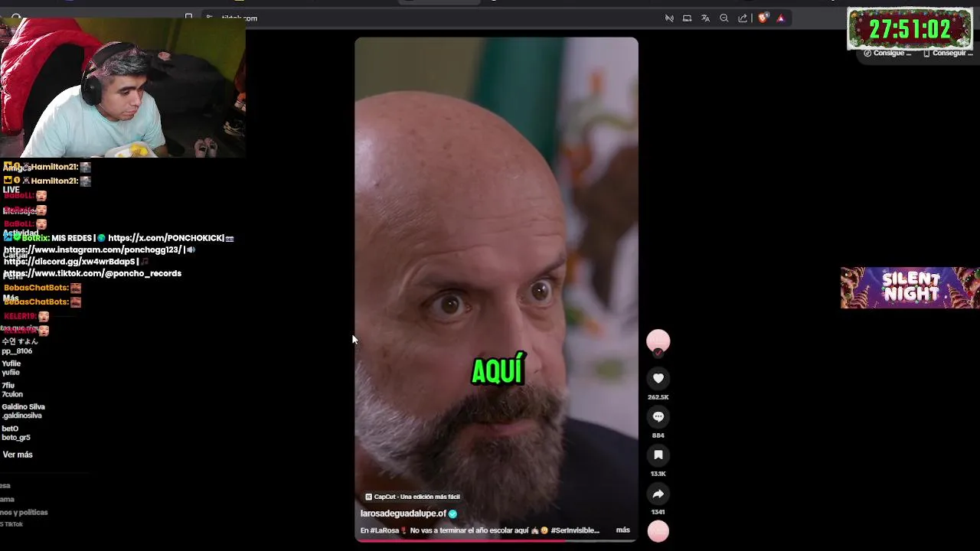Click the muted-media icon in address bar

click(x=669, y=18)
